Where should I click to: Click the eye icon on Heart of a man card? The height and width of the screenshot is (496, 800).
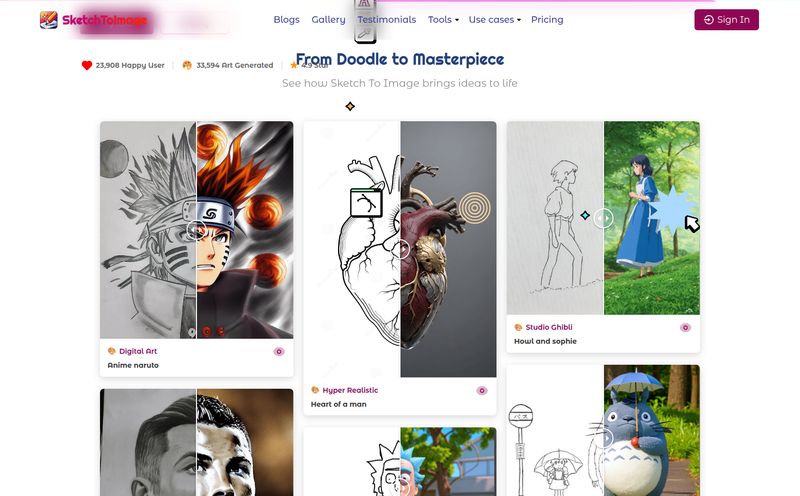482,391
